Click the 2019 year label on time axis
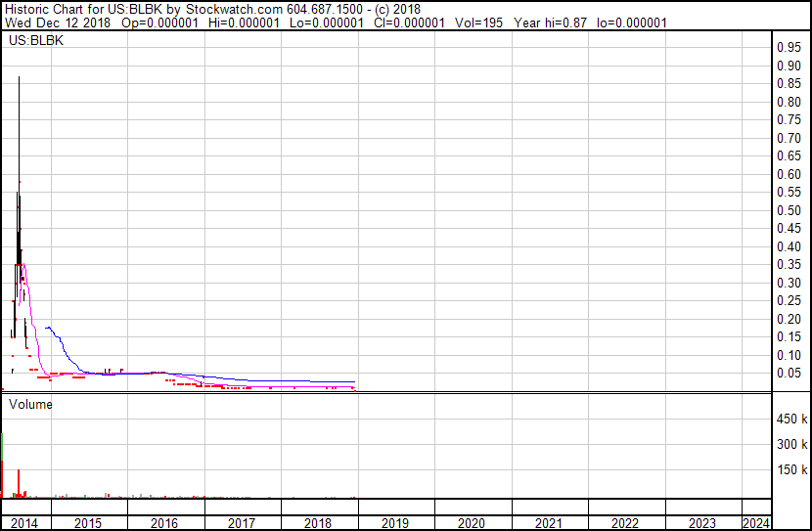Screen dimensions: 812x531 click(394, 523)
